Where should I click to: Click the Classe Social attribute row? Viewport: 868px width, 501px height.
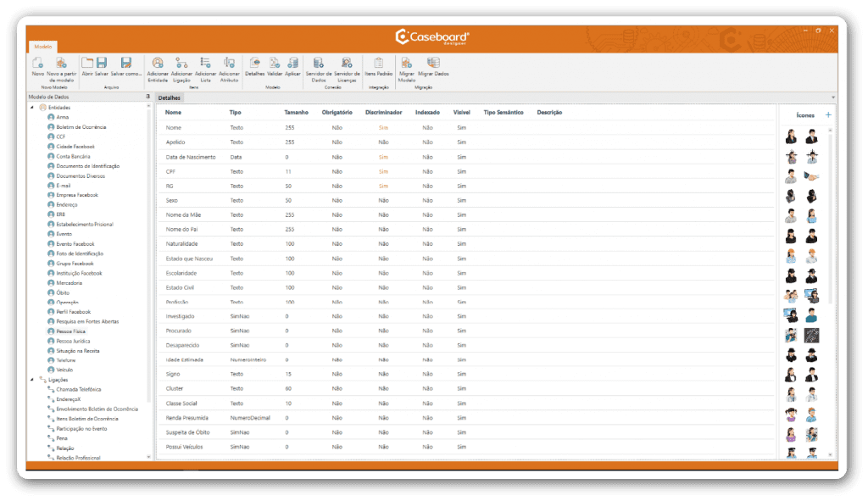point(465,404)
